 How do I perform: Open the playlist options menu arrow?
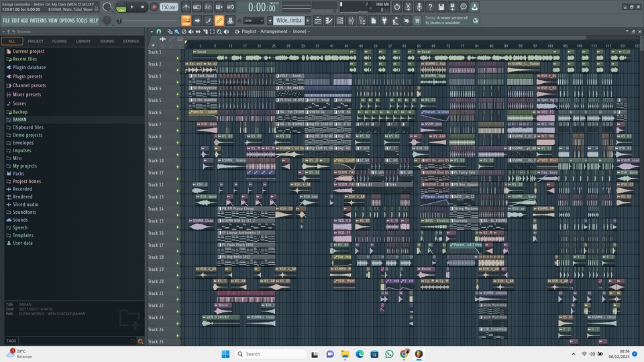(152, 32)
